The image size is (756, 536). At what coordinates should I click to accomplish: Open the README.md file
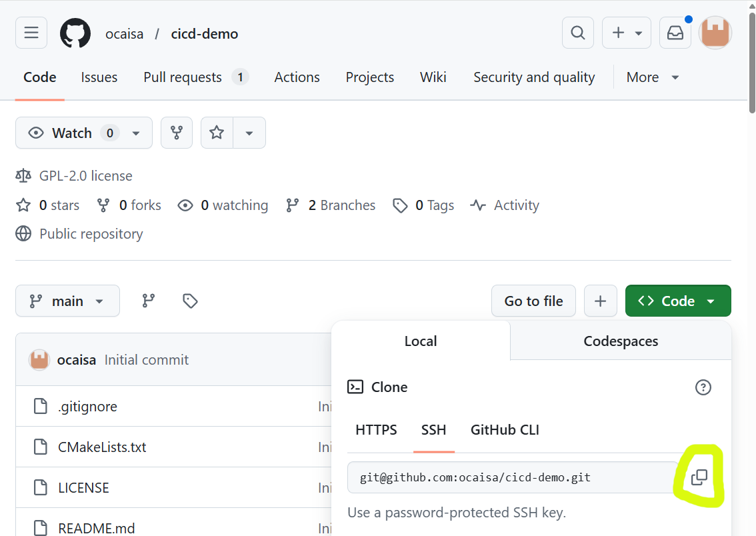click(x=97, y=528)
